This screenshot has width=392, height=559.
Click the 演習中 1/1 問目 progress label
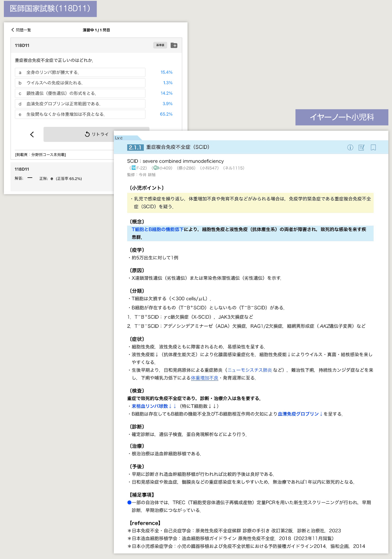point(96,30)
